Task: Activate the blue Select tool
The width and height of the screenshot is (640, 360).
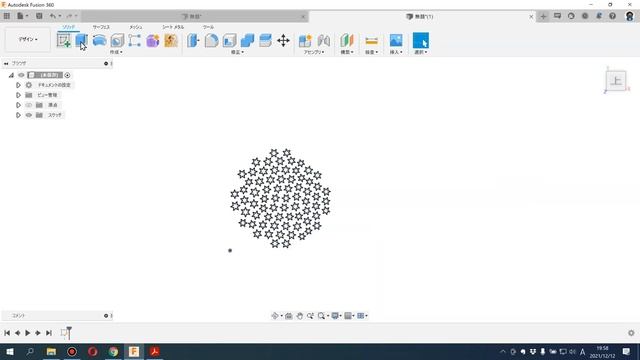Action: click(x=421, y=40)
